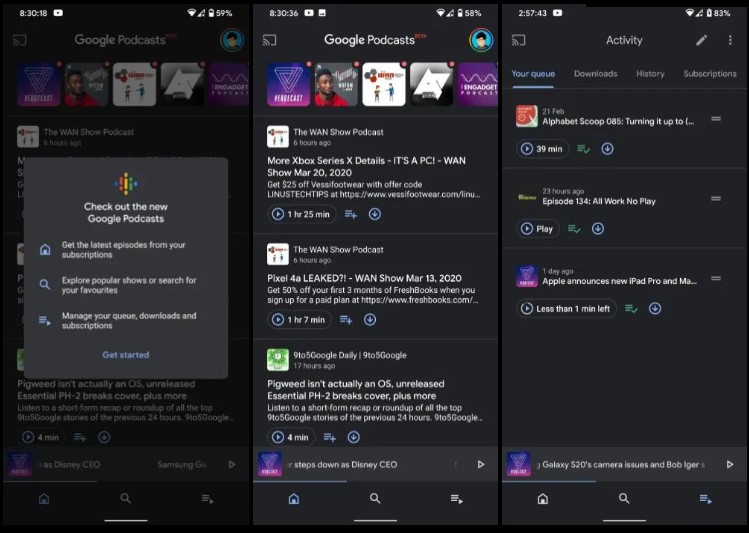Viewport: 749px width, 533px height.
Task: Open the WAN Show thumbnail in the middle screen's top row
Action: click(384, 85)
